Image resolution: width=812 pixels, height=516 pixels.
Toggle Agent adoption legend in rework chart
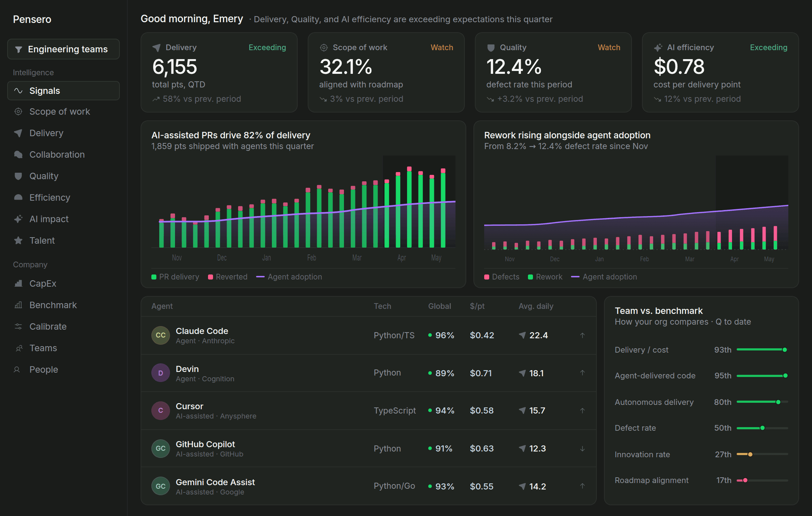point(604,277)
